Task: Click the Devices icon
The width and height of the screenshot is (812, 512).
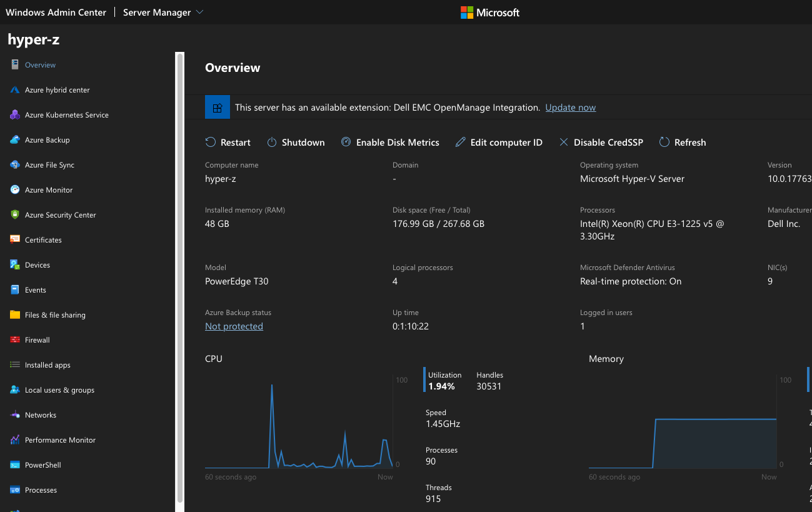Action: coord(15,264)
